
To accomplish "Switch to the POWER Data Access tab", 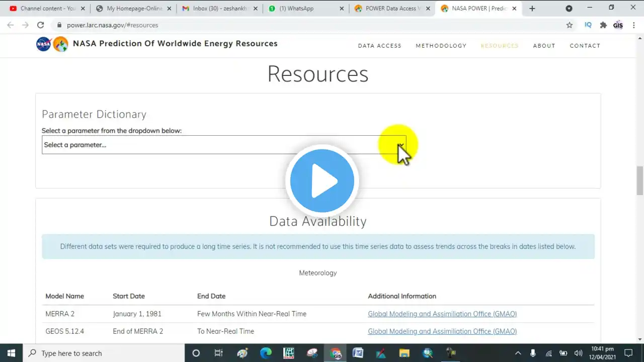I will click(x=392, y=9).
